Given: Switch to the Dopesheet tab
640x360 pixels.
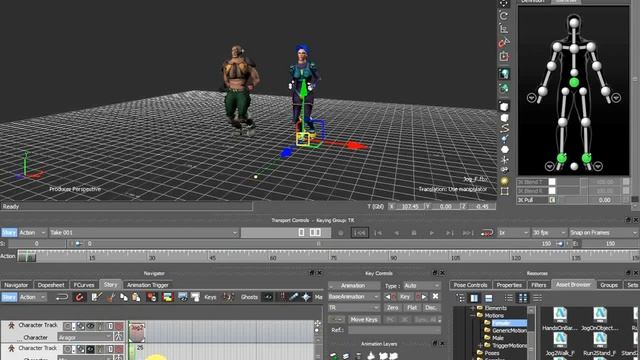Looking at the screenshot, I should pos(51,285).
